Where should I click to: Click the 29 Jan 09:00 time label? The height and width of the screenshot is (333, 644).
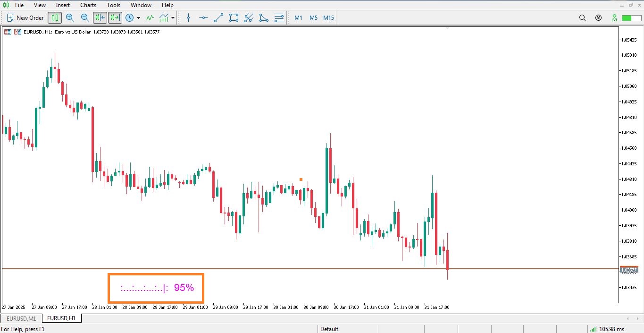point(225,307)
